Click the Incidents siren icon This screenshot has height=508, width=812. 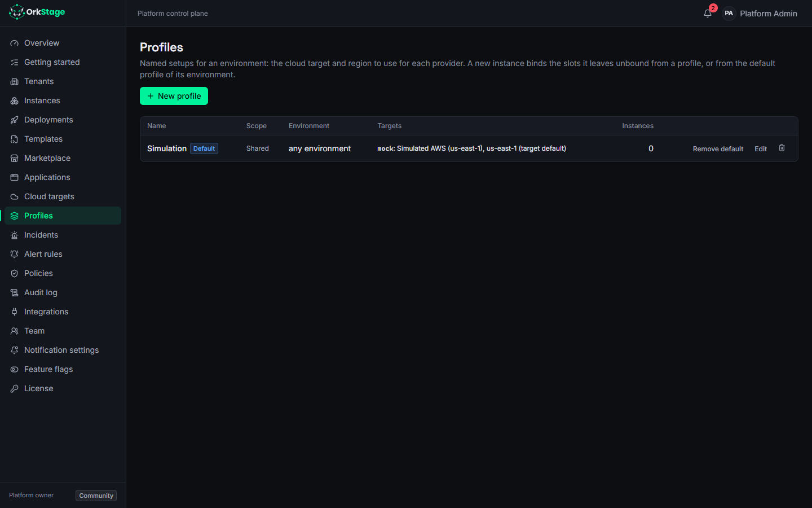click(15, 235)
